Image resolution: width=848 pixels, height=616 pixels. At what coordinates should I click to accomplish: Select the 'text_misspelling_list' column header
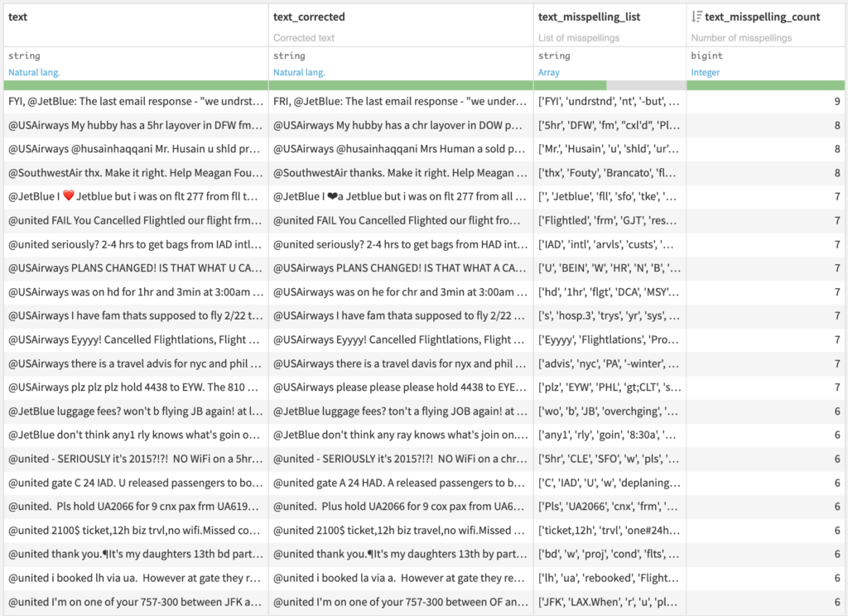coord(589,17)
